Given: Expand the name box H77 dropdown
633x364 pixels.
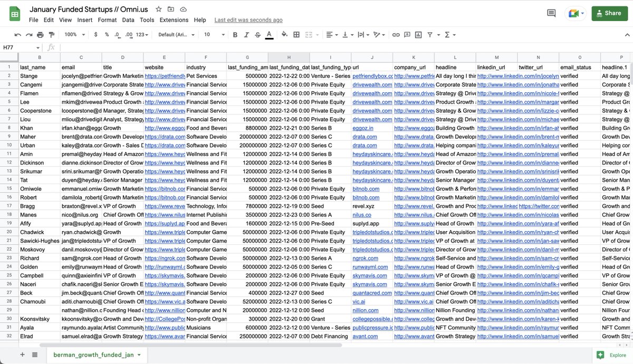Looking at the screenshot, I should coord(37,47).
